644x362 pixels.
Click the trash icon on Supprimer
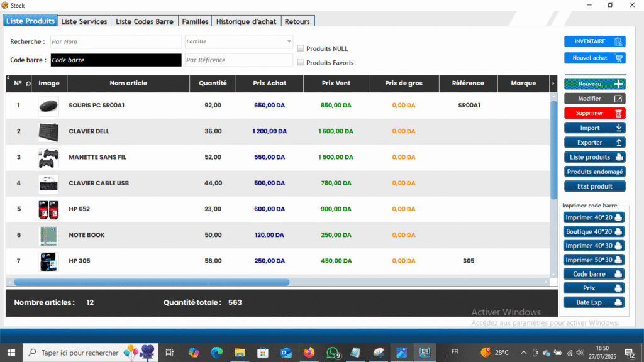(618, 113)
